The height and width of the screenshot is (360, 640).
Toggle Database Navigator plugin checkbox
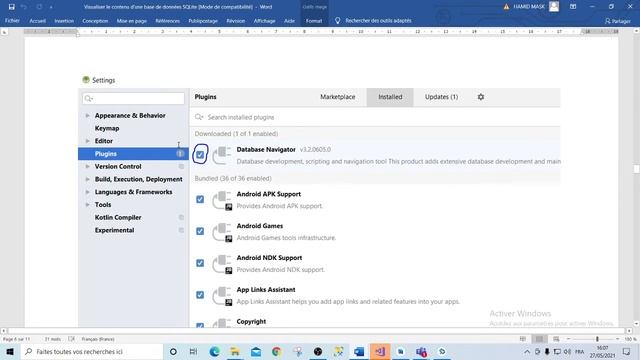pyautogui.click(x=200, y=155)
